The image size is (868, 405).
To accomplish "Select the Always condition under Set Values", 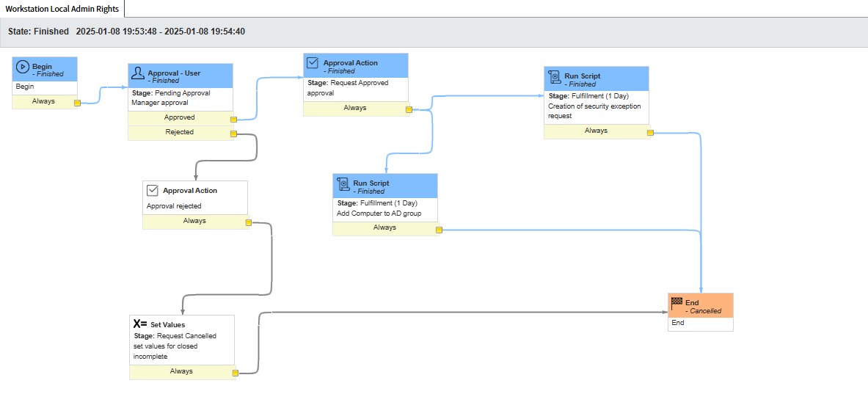I will pos(182,372).
